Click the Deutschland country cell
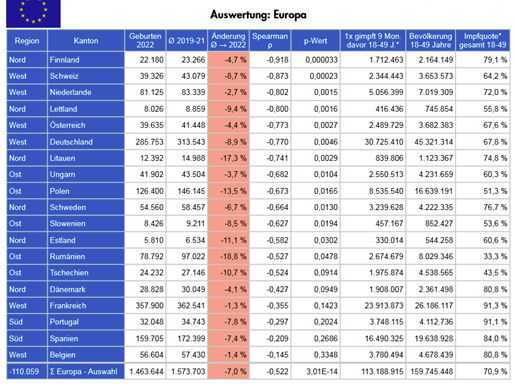The image size is (517, 384). point(86,142)
